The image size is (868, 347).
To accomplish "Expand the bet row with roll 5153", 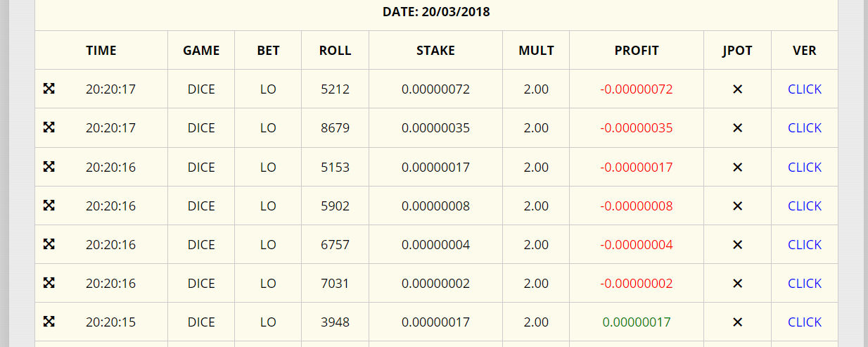I will (49, 167).
